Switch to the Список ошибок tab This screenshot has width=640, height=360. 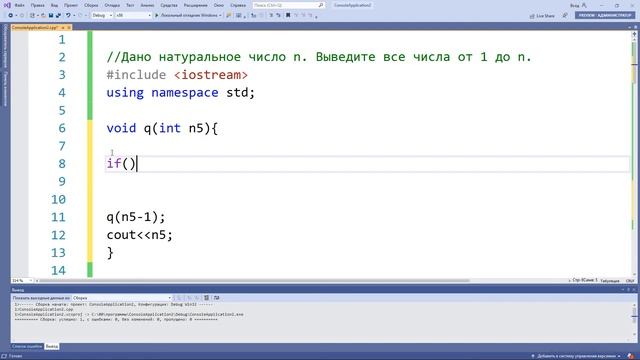tap(27, 347)
